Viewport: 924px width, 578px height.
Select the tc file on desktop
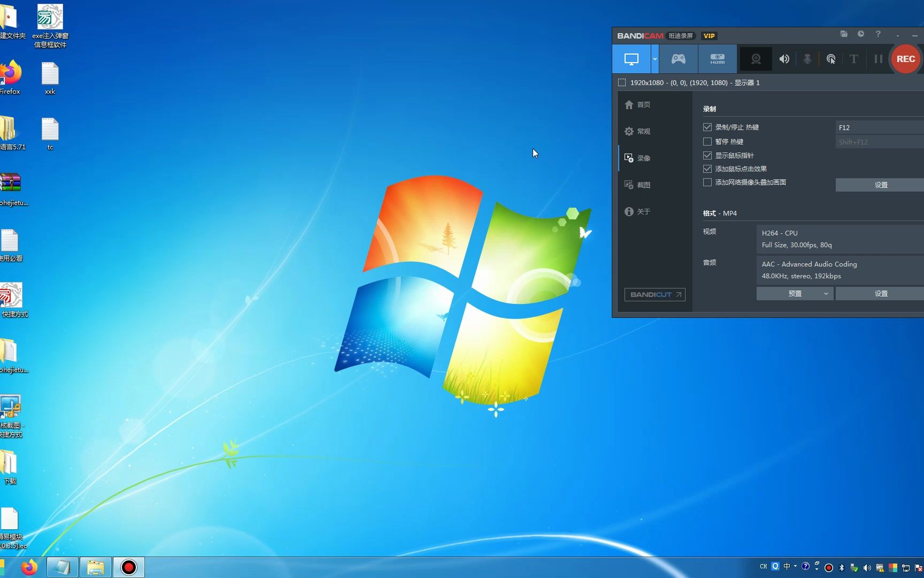click(x=50, y=134)
